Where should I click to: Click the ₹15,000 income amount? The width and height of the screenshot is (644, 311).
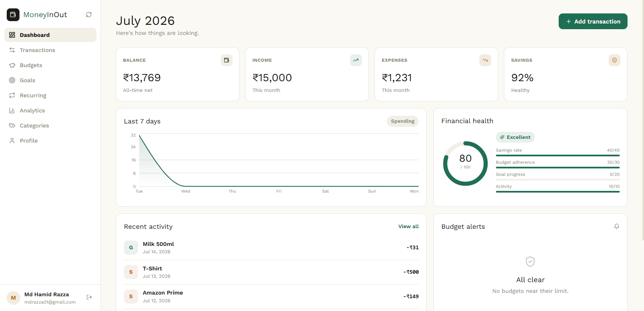(272, 78)
